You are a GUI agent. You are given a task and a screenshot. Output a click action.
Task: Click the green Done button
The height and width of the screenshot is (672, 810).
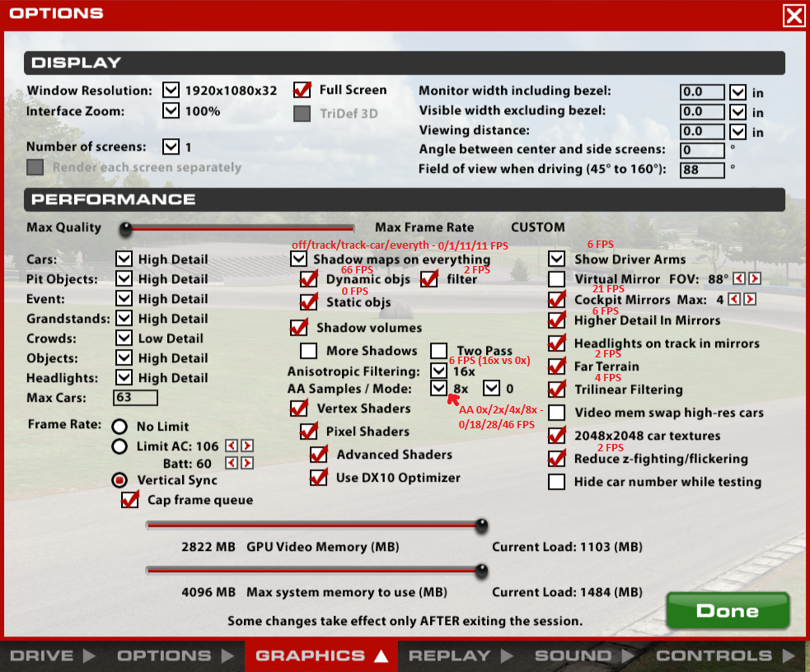coord(727,611)
